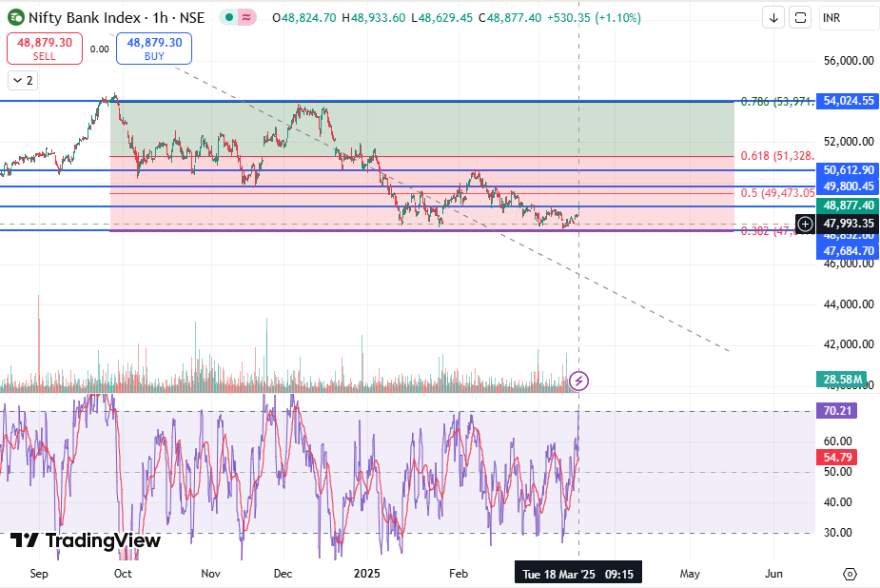Select the 47,684.70 price label

click(x=848, y=251)
